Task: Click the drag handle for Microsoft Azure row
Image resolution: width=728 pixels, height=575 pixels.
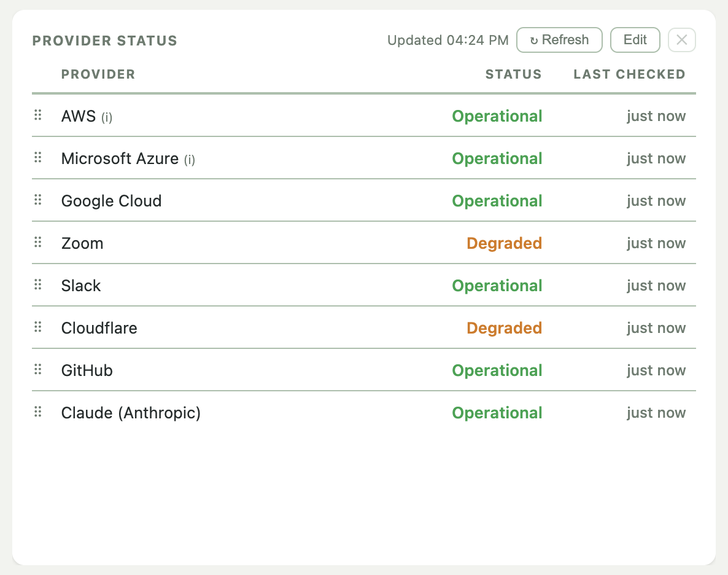Action: point(38,158)
